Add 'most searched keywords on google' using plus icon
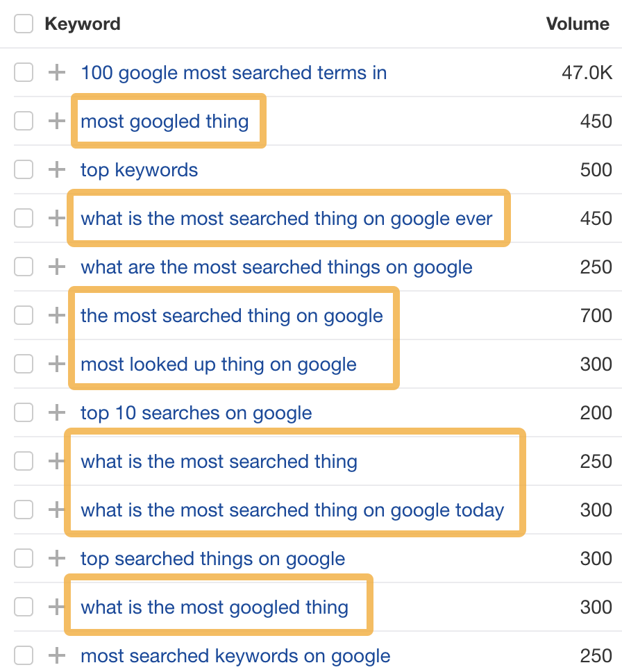The width and height of the screenshot is (622, 672). coord(56,655)
